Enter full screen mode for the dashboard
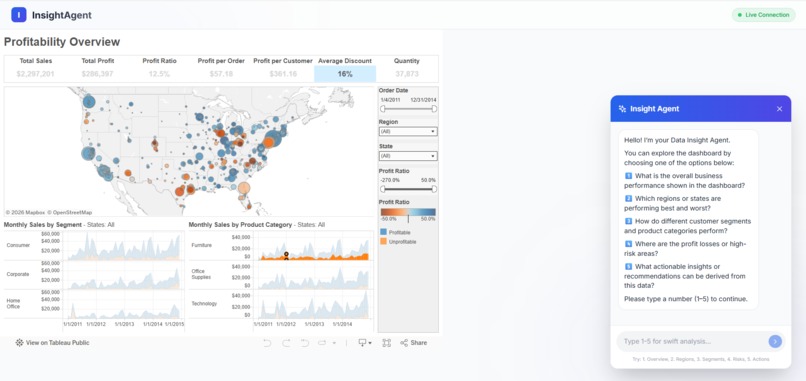The image size is (806, 381). (387, 343)
